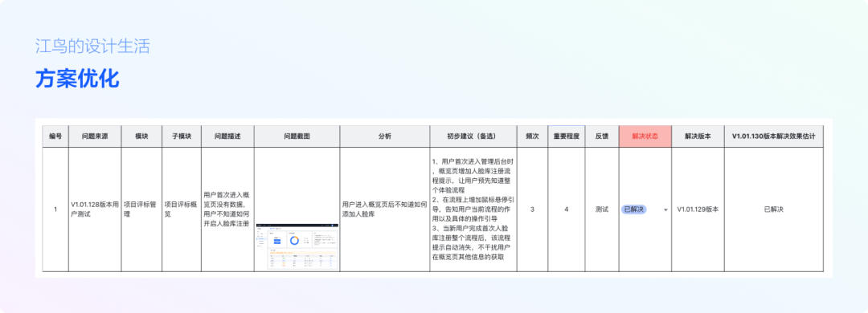The image size is (868, 313).
Task: Click the 反馈 column header
Action: click(602, 136)
